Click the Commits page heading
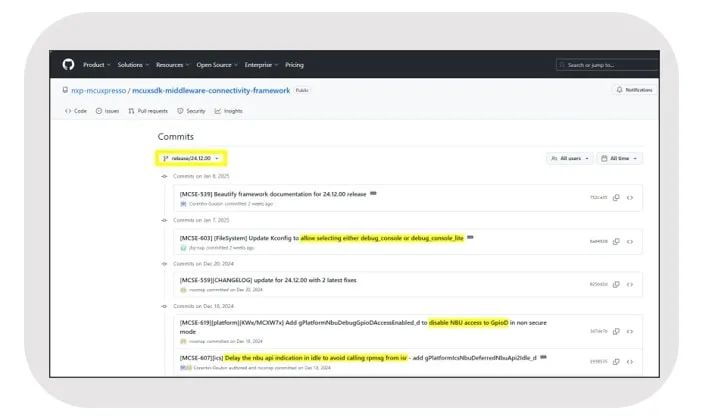Image resolution: width=705 pixels, height=420 pixels. click(x=175, y=137)
